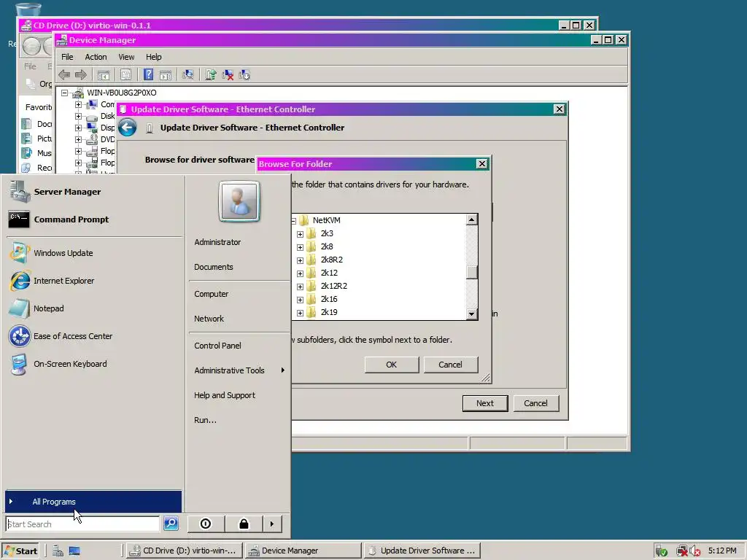Viewport: 747px width, 560px height.
Task: Expand the 2k12 folder node
Action: (300, 273)
